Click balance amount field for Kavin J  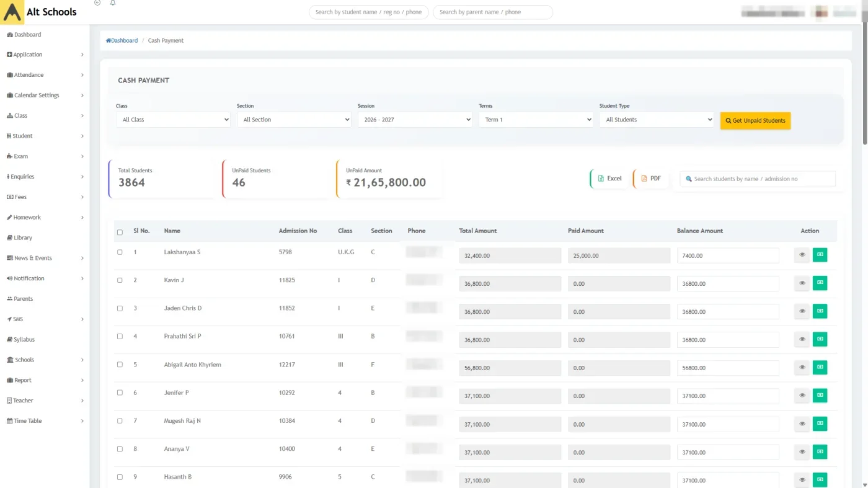728,283
